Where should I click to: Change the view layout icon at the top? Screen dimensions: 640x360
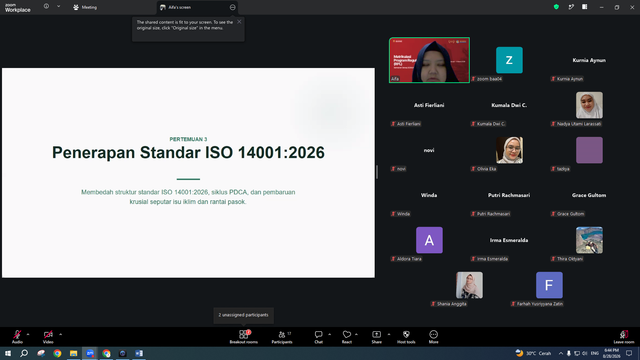tap(584, 7)
